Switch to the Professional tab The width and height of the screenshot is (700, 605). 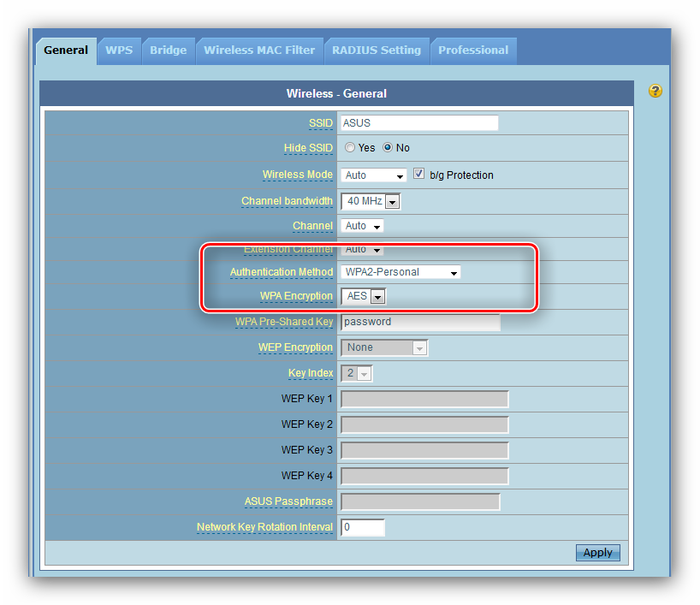point(473,50)
